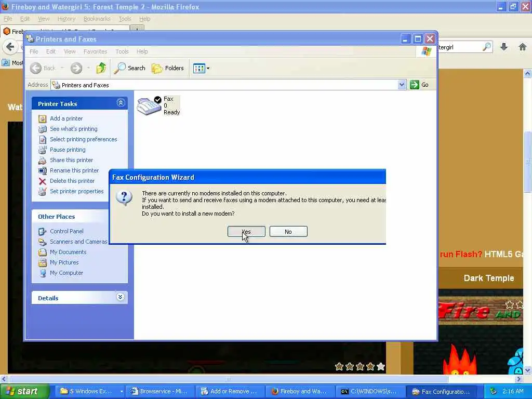Click Share this printer

coord(71,160)
